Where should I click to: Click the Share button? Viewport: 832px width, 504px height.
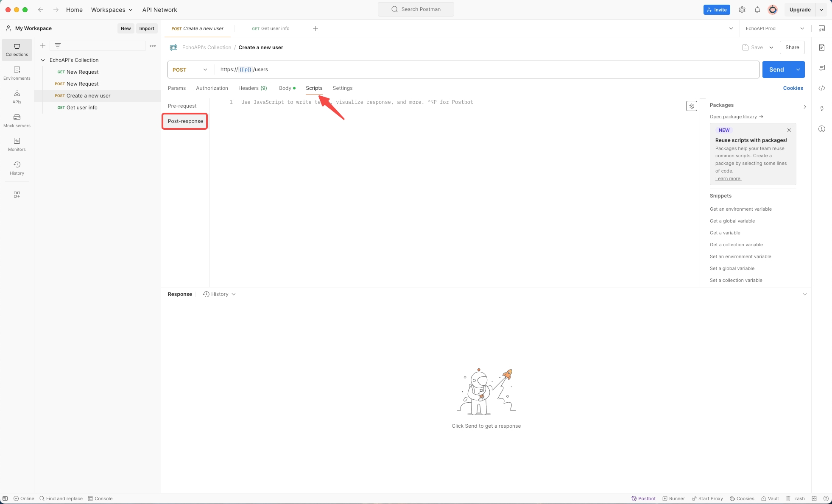tap(792, 47)
